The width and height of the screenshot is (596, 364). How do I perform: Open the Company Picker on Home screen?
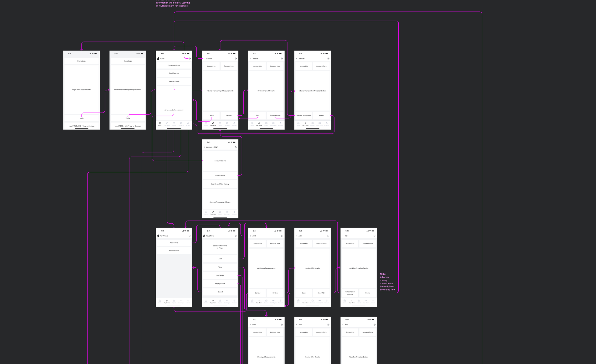click(174, 65)
